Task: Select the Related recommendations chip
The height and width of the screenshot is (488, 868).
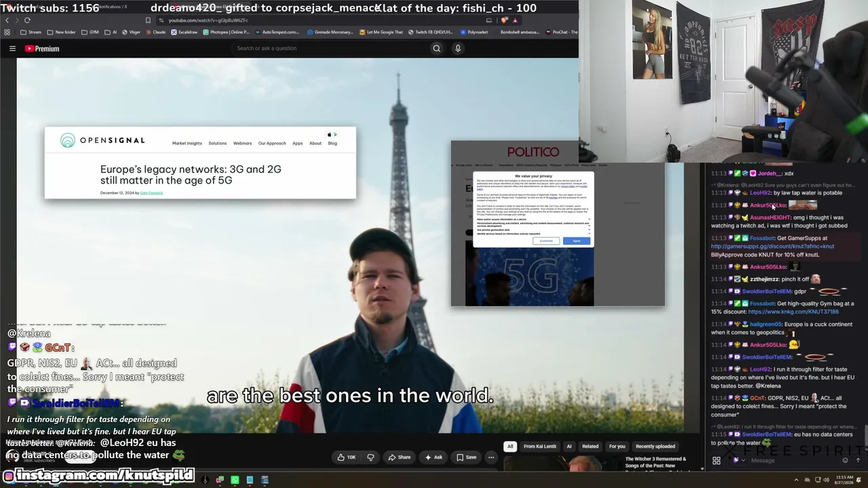Action: coord(590,447)
